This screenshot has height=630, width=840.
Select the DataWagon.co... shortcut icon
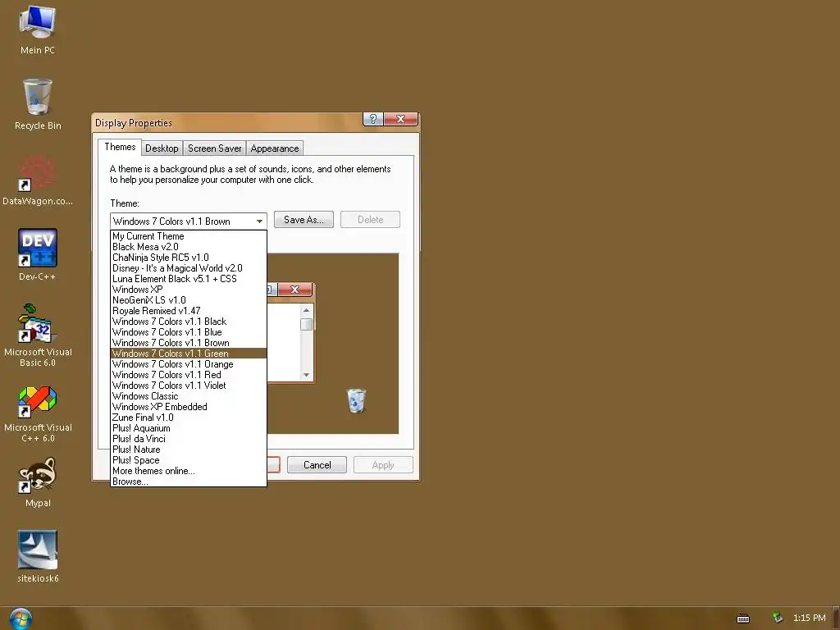[x=38, y=180]
